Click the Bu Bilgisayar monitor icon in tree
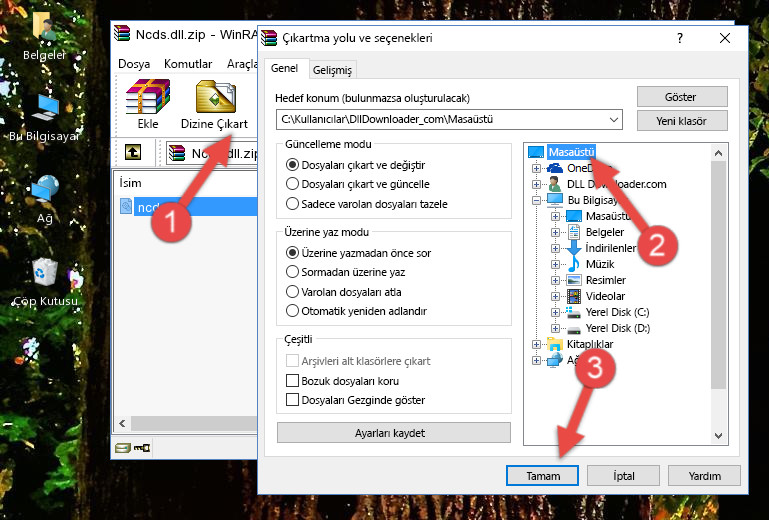 [555, 200]
